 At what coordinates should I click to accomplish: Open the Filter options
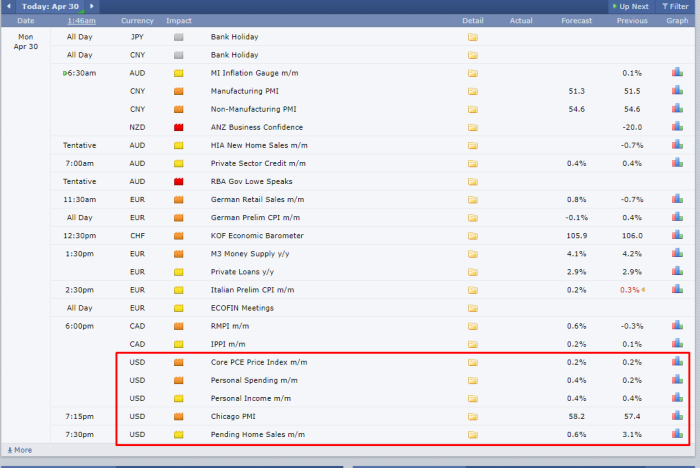coord(675,6)
